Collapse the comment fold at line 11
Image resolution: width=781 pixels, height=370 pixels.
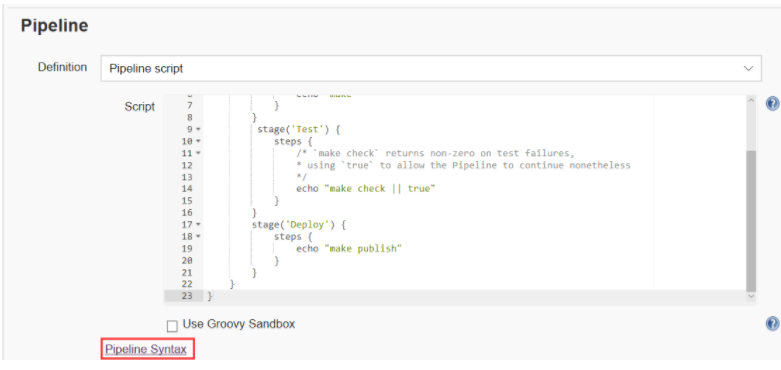[198, 153]
